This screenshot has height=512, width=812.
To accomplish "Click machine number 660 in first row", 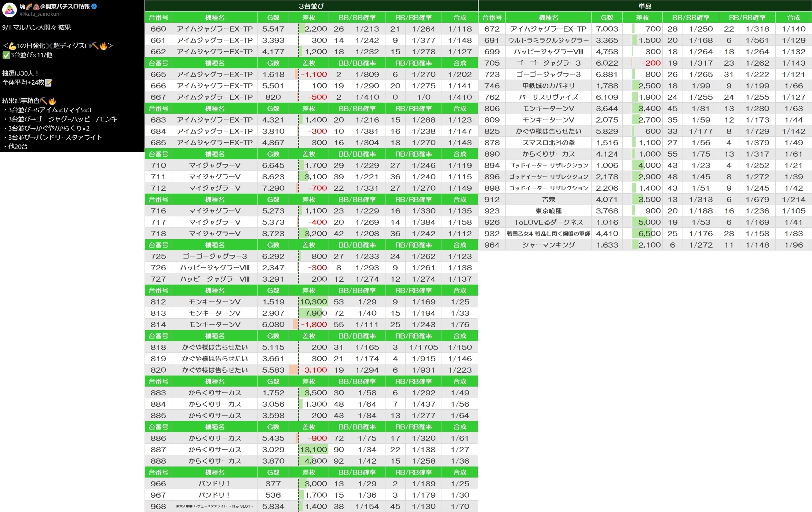I will [x=158, y=29].
